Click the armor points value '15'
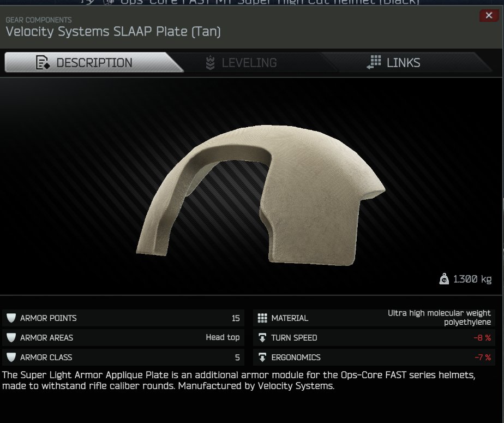The width and height of the screenshot is (504, 423). point(236,318)
